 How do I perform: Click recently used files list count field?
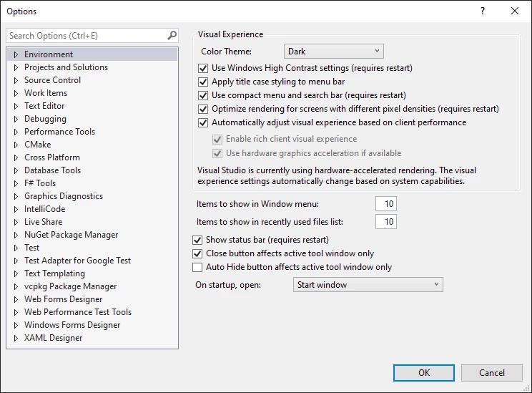coord(386,222)
